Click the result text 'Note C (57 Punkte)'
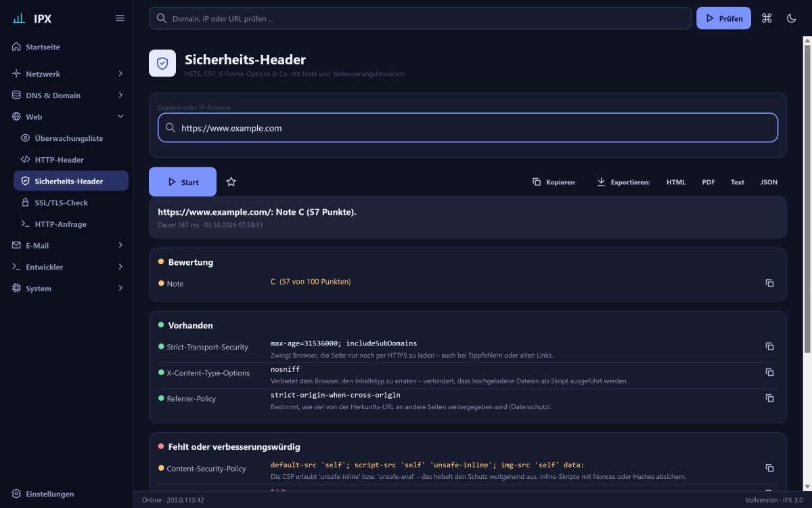The image size is (812, 508). pyautogui.click(x=316, y=212)
